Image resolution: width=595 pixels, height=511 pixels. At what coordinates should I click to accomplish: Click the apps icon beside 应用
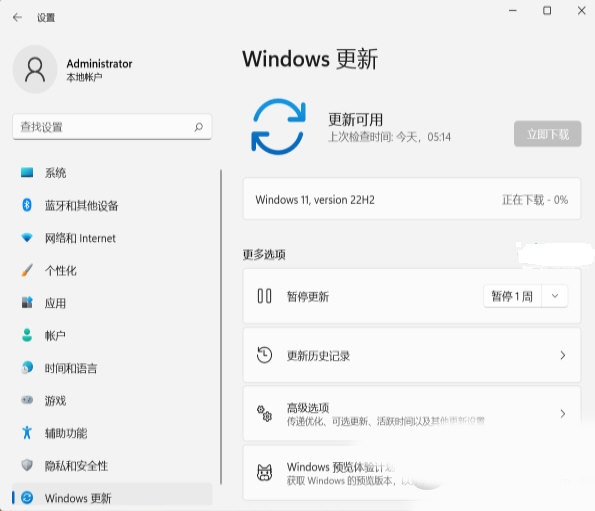click(x=27, y=303)
